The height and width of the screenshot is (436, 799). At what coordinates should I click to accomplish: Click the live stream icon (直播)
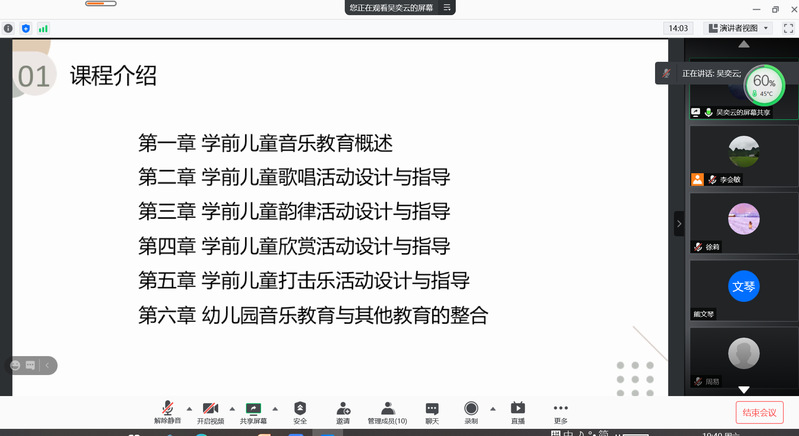517,409
